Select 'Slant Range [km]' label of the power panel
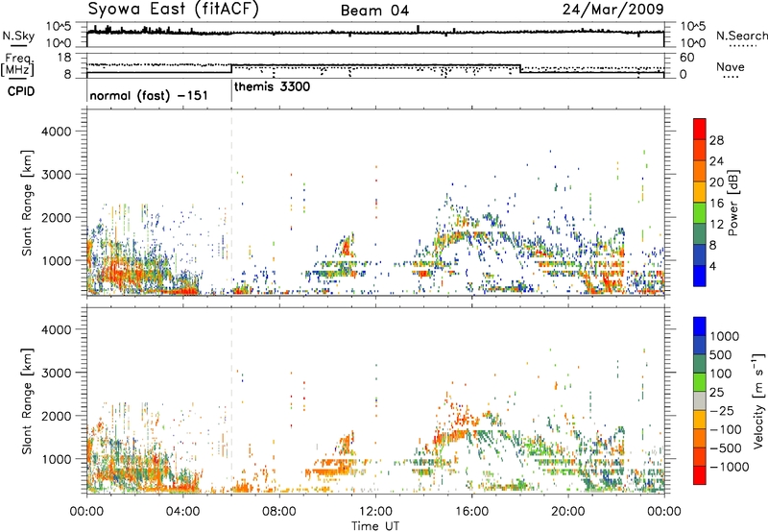 [x=27, y=203]
